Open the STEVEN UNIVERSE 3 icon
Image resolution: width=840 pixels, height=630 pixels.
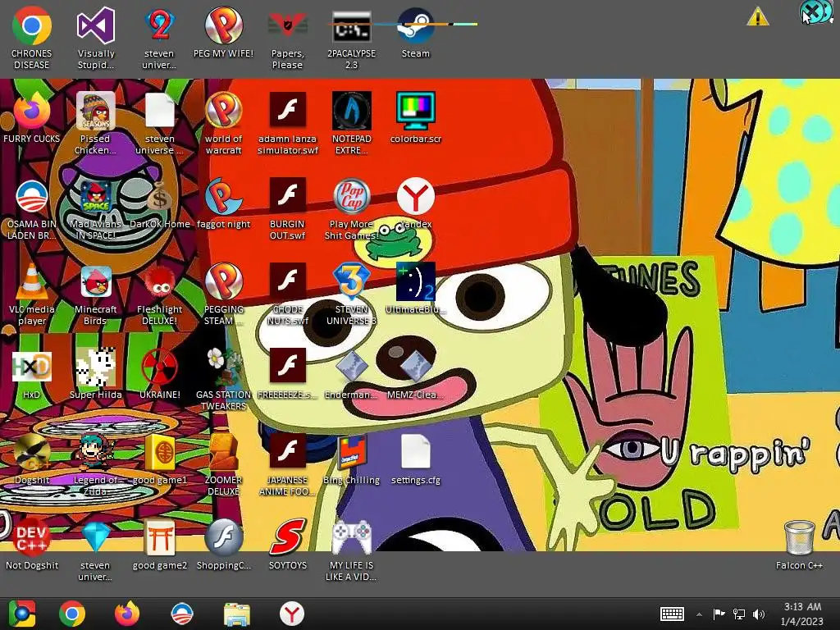(x=351, y=281)
